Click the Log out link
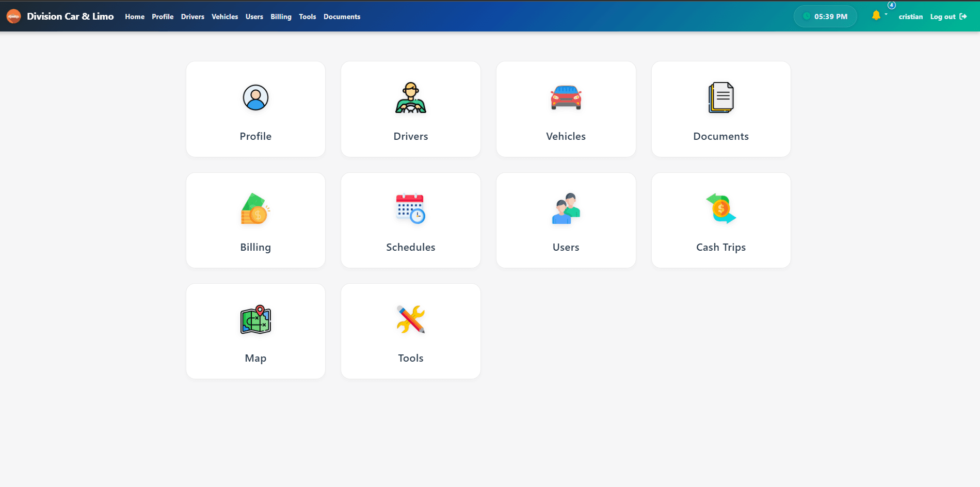Screen dimensions: 980x487 click(x=948, y=17)
